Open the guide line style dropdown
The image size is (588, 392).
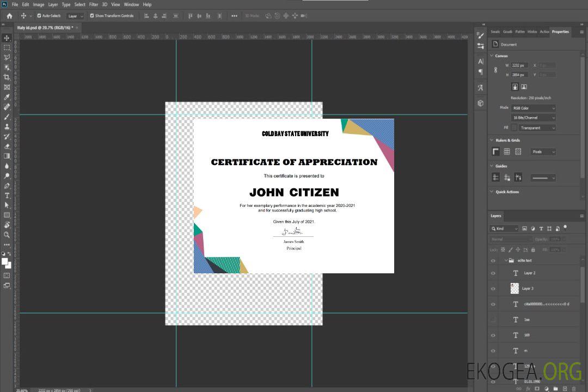(543, 178)
